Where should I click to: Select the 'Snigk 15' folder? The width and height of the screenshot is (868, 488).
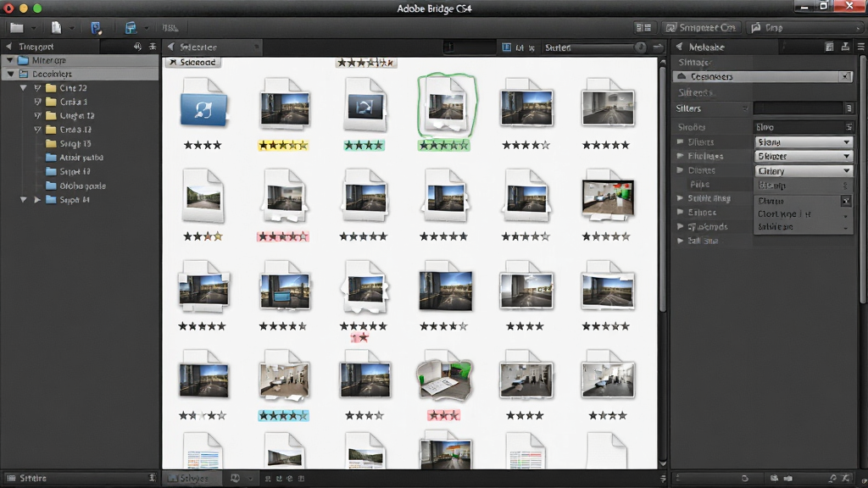coord(68,144)
